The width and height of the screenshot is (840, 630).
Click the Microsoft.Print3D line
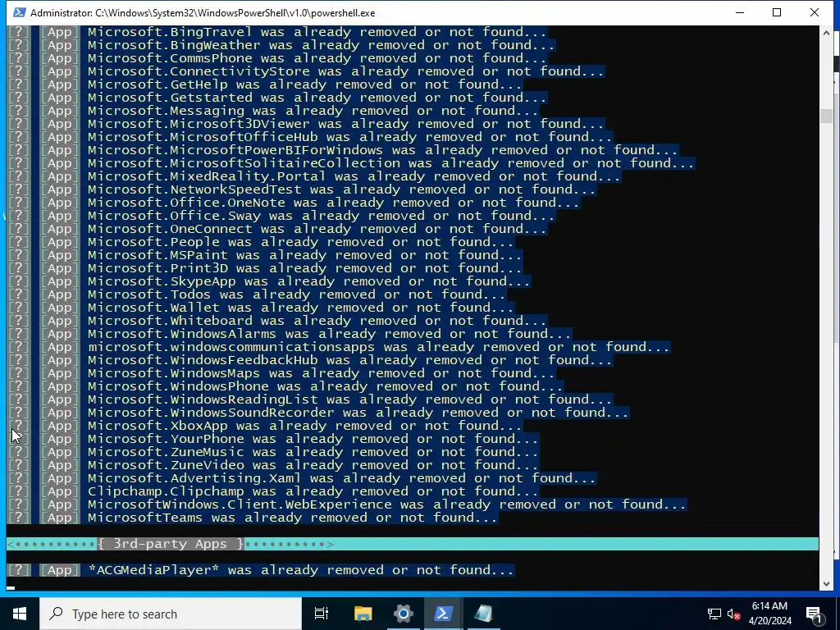pos(265,268)
